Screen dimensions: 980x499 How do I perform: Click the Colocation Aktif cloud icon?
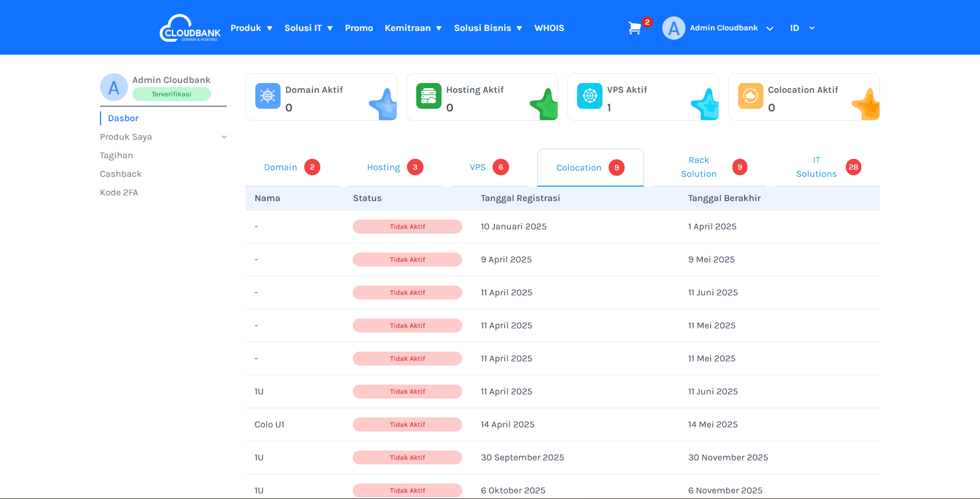coord(750,96)
